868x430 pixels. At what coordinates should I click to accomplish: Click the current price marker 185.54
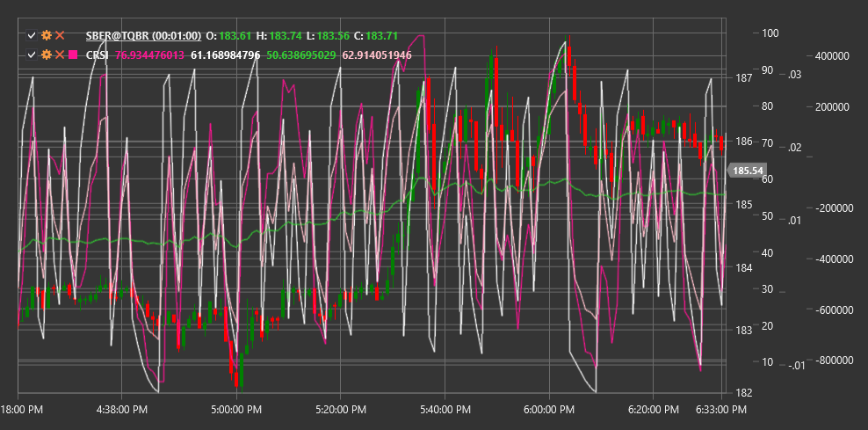[x=747, y=171]
